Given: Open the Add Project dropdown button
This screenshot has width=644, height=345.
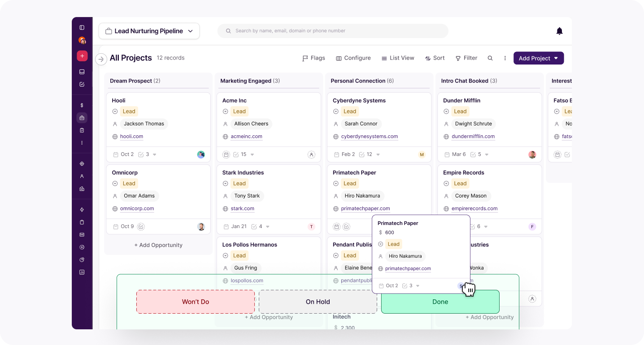Looking at the screenshot, I should click(539, 58).
